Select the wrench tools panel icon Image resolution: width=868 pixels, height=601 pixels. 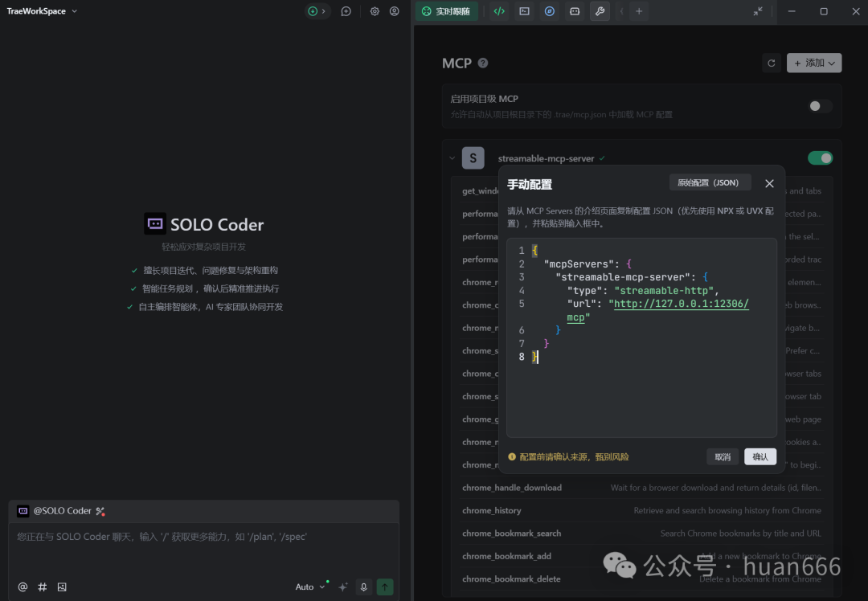(x=600, y=11)
